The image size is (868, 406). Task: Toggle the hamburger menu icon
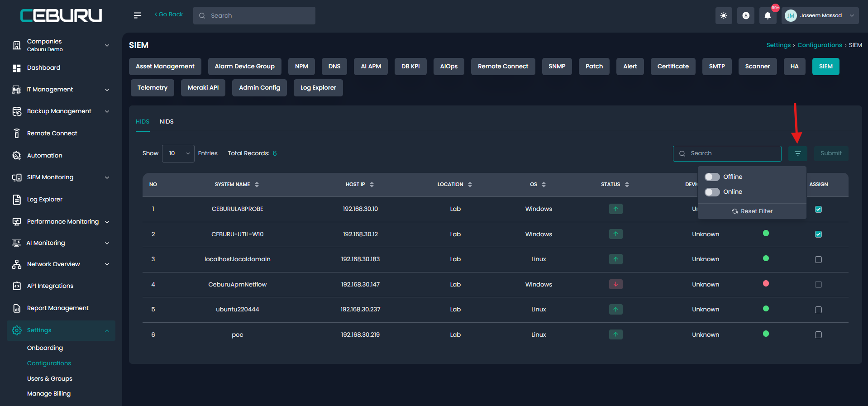(138, 15)
